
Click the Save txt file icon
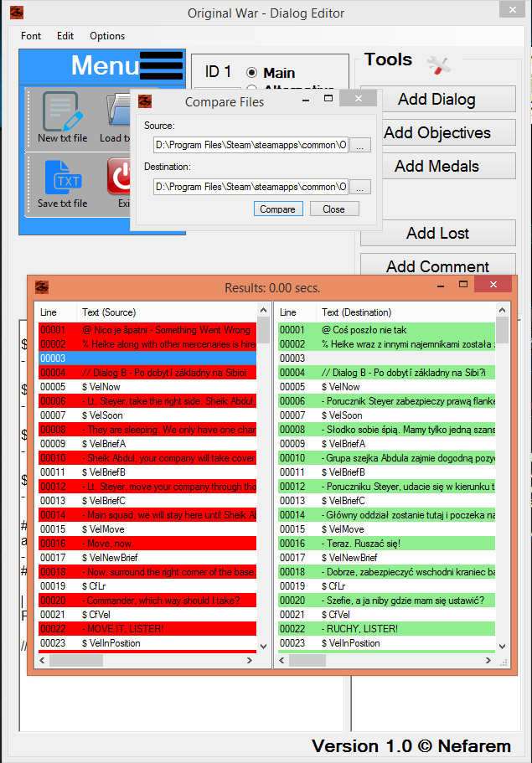tap(64, 177)
